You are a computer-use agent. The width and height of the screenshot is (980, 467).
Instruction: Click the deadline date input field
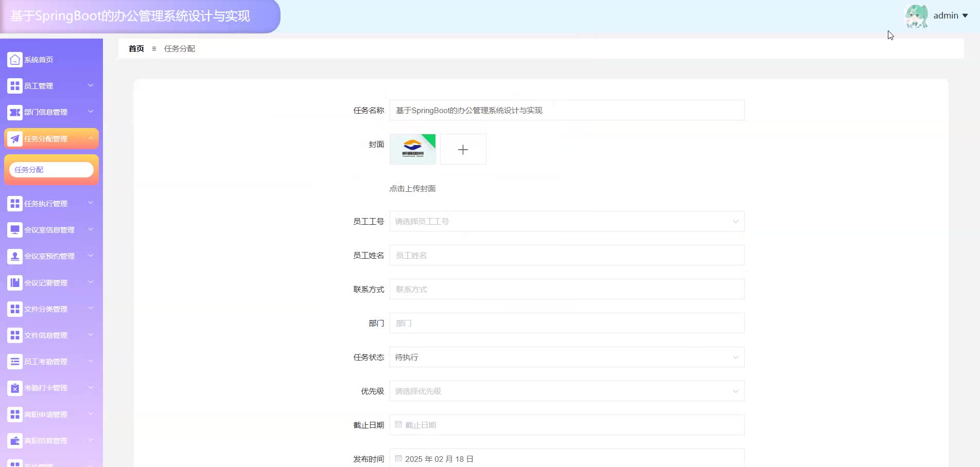point(566,425)
